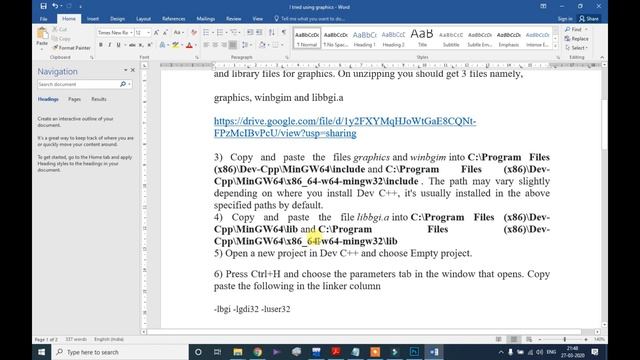The height and width of the screenshot is (360, 640).
Task: Click the zoom slider handle
Action: tap(564, 339)
